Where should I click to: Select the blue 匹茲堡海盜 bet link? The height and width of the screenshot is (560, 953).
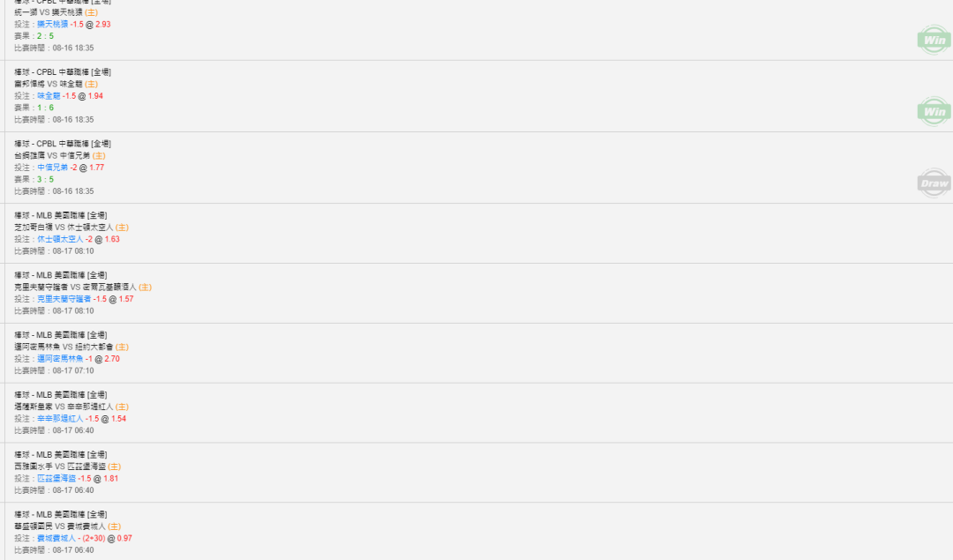pyautogui.click(x=56, y=479)
